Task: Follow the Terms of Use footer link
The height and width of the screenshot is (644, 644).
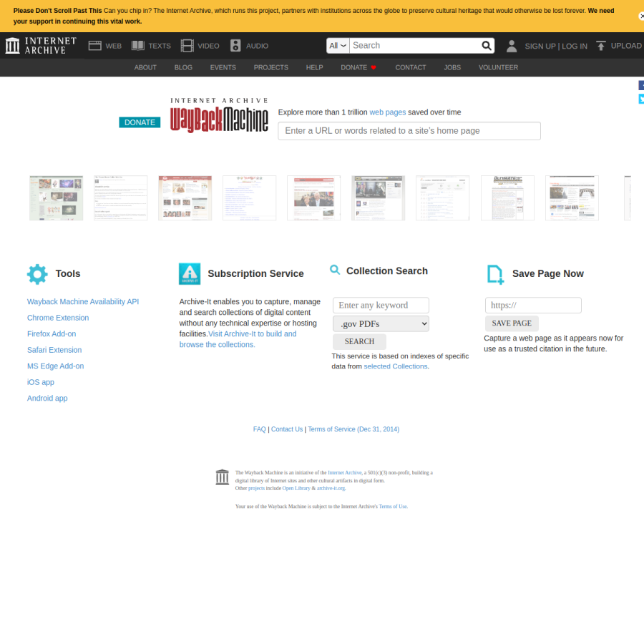Action: (393, 507)
